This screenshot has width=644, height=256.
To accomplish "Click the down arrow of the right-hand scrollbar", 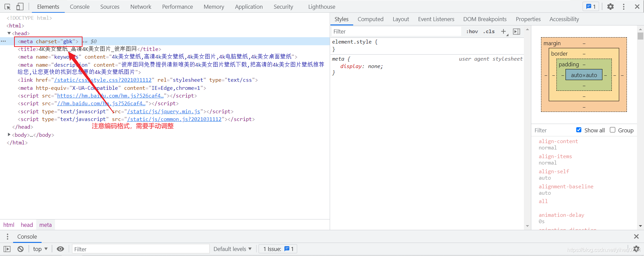I will click(x=641, y=226).
